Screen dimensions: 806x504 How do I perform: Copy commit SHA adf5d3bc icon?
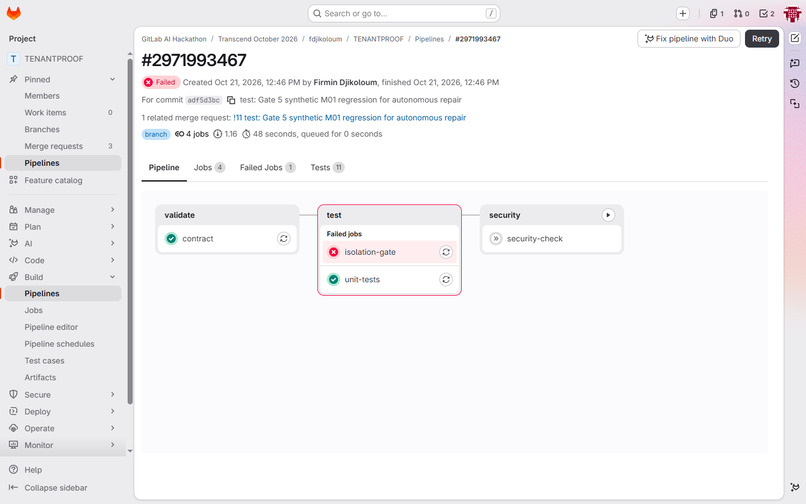[x=231, y=100]
